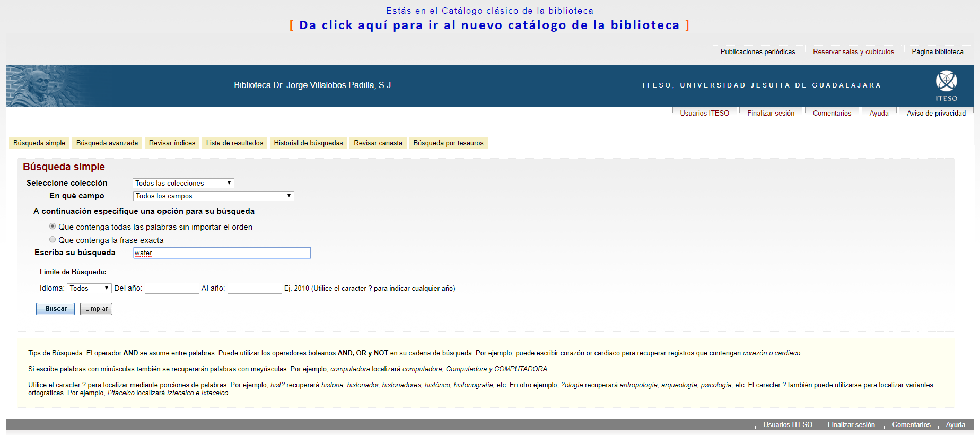
Task: Click 'Límite de Búsqueda:' label
Action: pyautogui.click(x=73, y=272)
